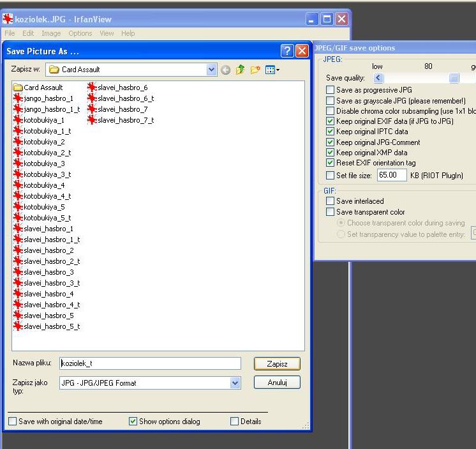Select kotobukiya_1_t file
This screenshot has width=476, height=449.
(42, 131)
